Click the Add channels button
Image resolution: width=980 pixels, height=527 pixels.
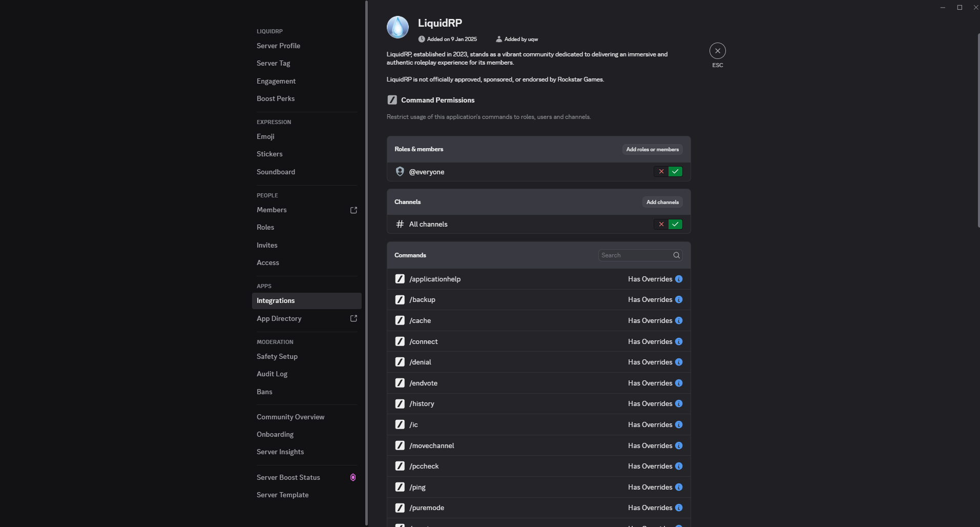[662, 202]
